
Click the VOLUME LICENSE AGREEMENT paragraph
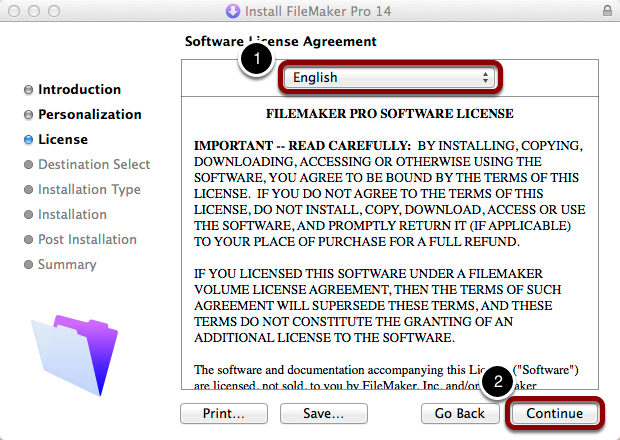point(378,305)
